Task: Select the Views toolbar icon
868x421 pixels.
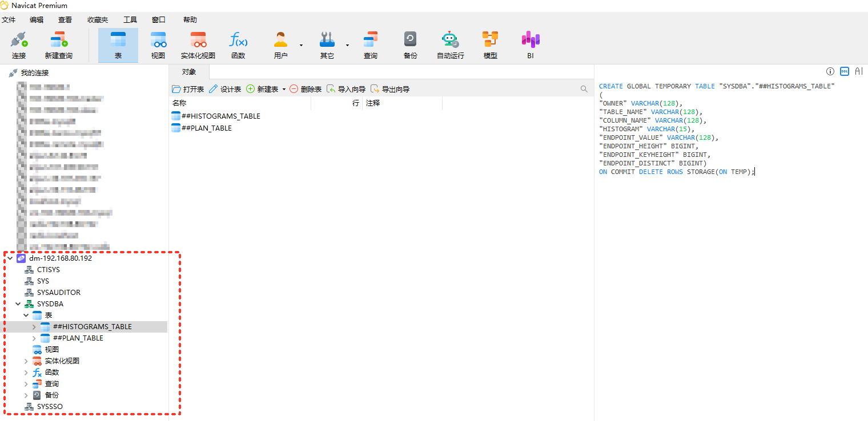Action: (x=158, y=40)
